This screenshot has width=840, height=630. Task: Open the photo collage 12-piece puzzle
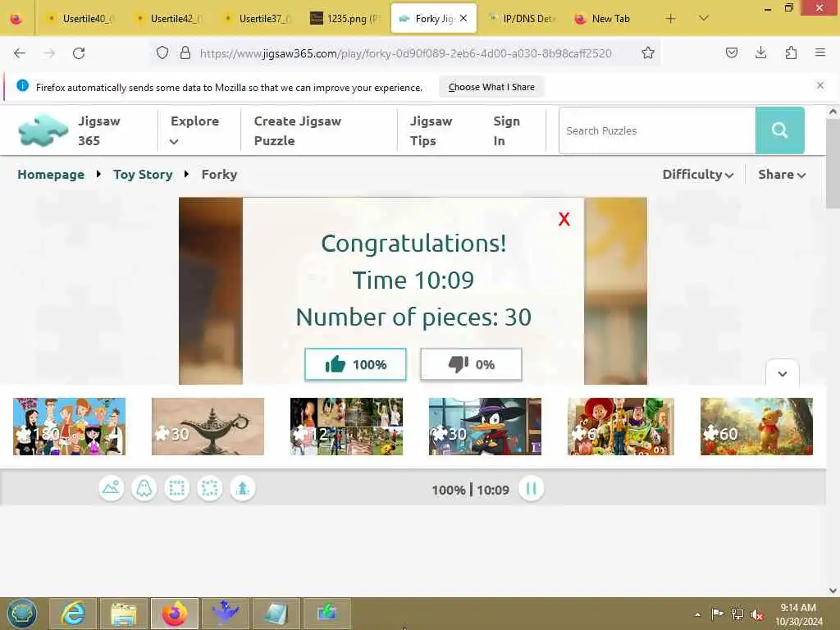coord(346,427)
